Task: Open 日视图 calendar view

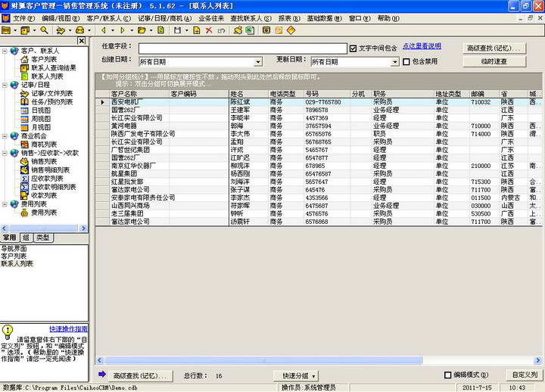Action: tap(41, 110)
